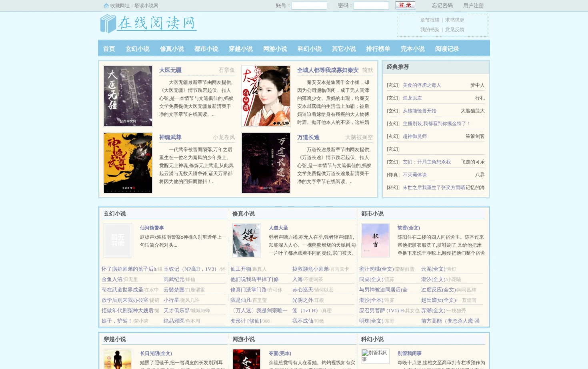
Task: Open the 长日光阴(全文) title link
Action: (x=156, y=353)
